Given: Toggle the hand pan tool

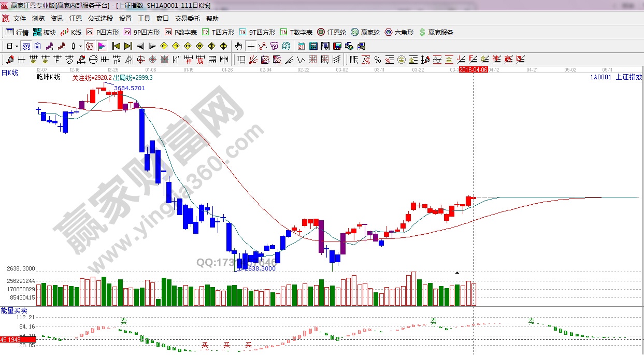Looking at the screenshot, I should 239,46.
